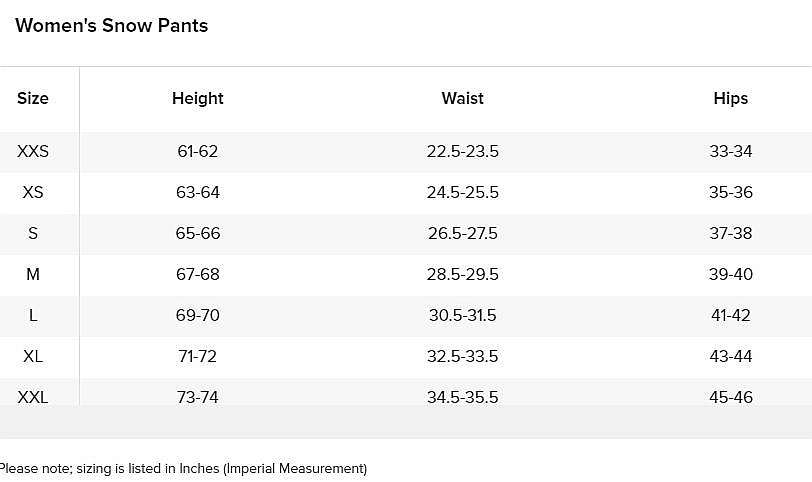
Task: Click the 37-38 hips value
Action: (x=731, y=233)
